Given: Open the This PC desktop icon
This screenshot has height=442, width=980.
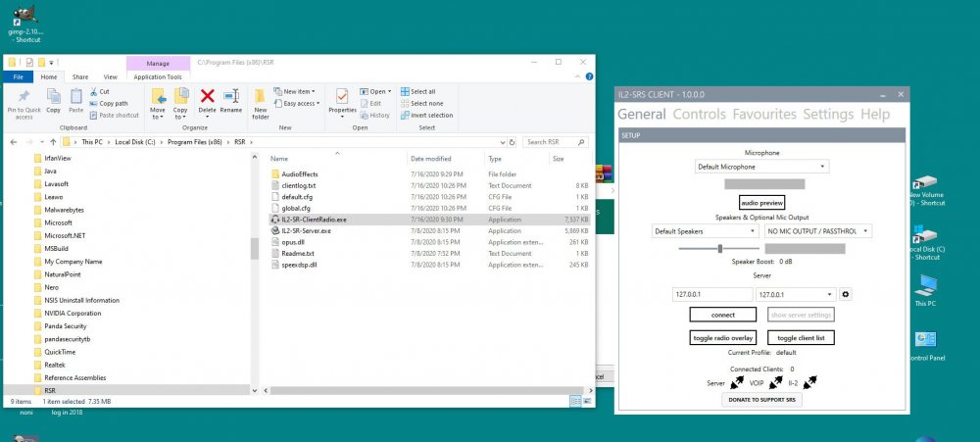Looking at the screenshot, I should (x=925, y=290).
